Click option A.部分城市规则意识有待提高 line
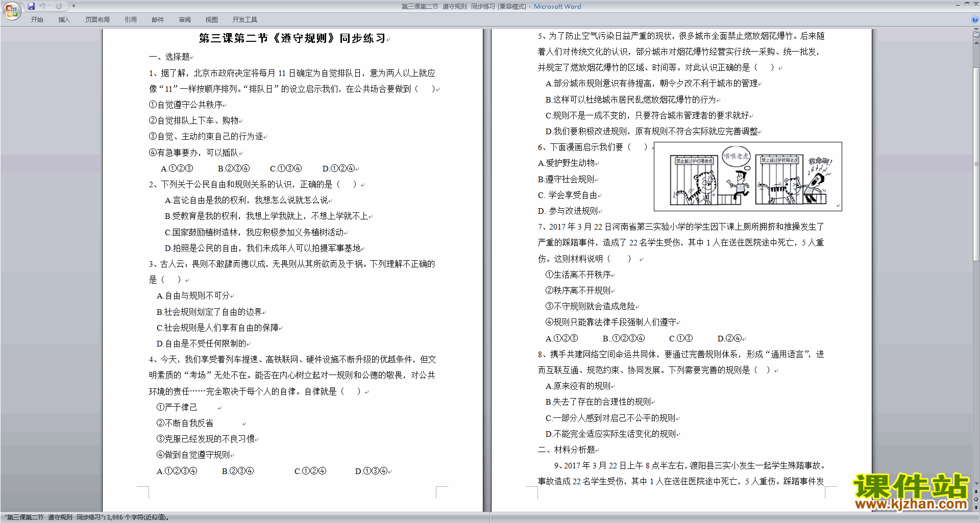 click(652, 83)
